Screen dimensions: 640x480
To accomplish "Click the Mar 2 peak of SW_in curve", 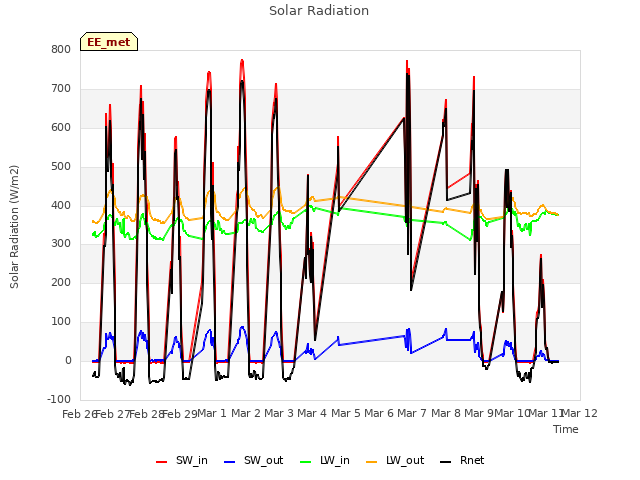I will (x=242, y=61).
